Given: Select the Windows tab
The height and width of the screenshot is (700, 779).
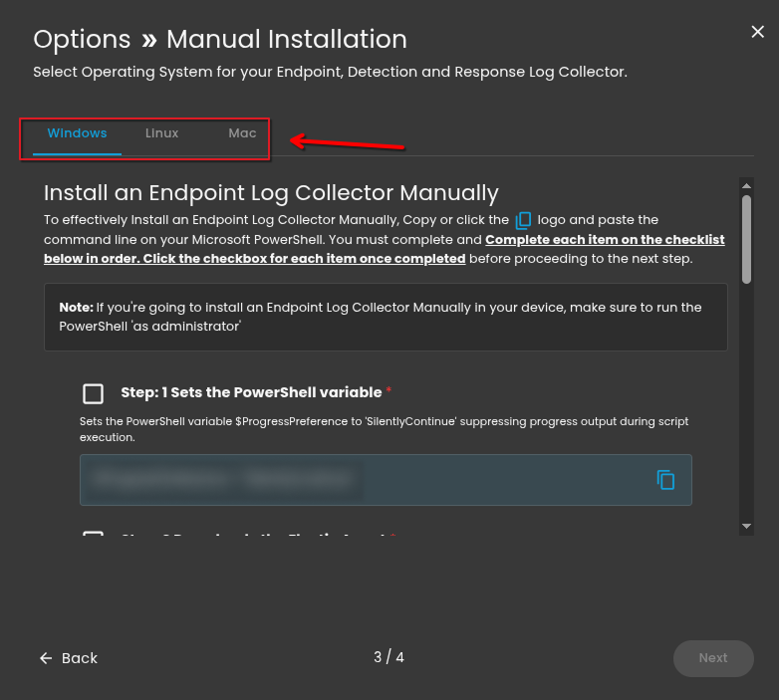Looking at the screenshot, I should [x=77, y=133].
